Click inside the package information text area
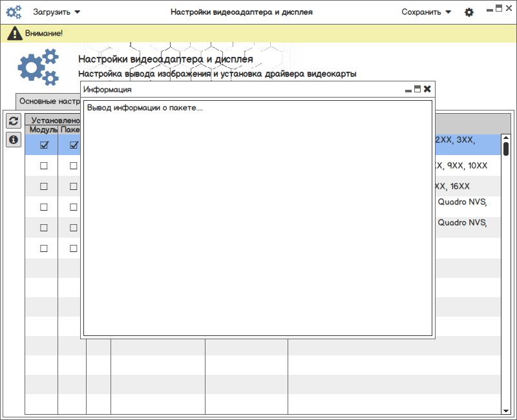This screenshot has width=517, height=420. point(257,220)
